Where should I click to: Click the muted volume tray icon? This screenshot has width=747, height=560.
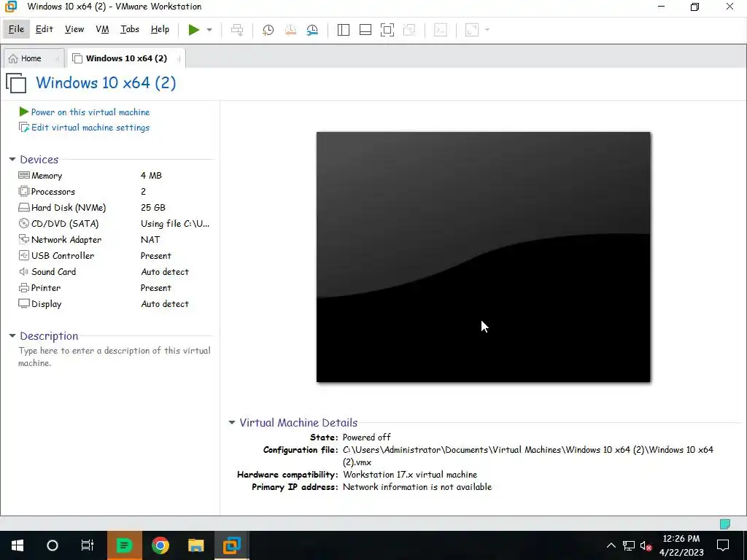pos(646,545)
